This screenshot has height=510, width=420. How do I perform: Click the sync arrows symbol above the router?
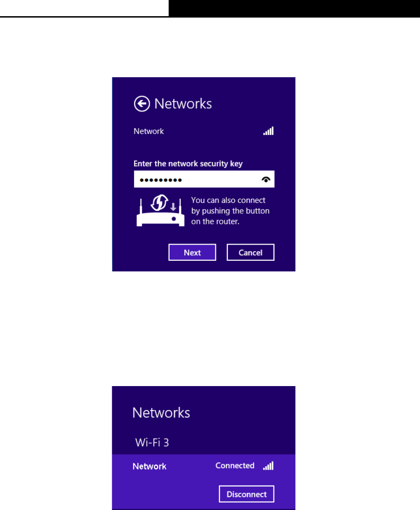point(159,203)
